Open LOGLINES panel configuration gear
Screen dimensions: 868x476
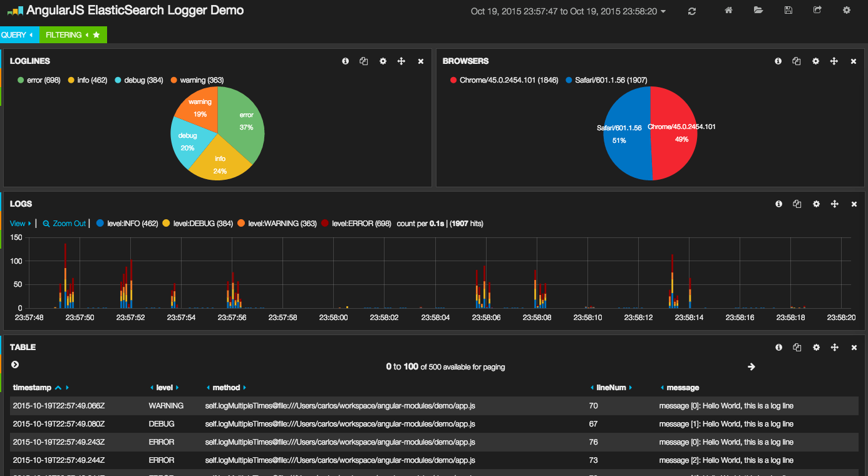click(x=383, y=61)
